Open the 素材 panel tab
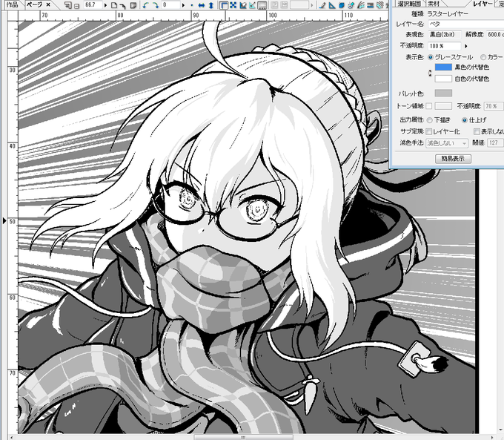The width and height of the screenshot is (504, 440). pyautogui.click(x=434, y=4)
